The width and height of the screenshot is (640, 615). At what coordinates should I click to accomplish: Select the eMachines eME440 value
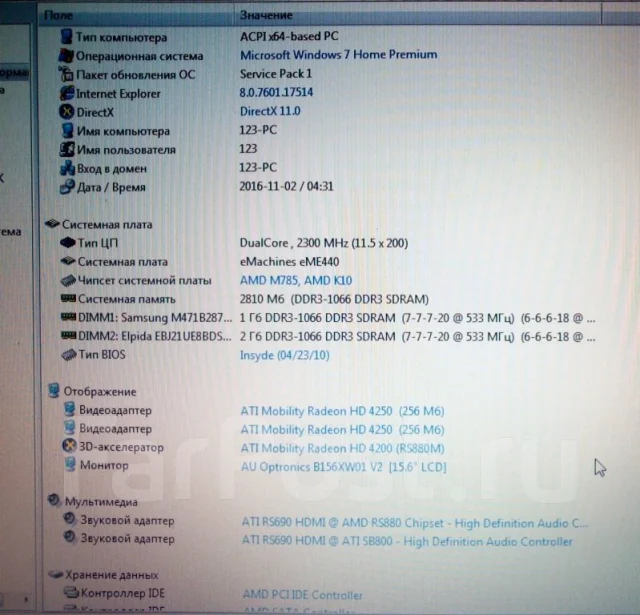(x=289, y=262)
